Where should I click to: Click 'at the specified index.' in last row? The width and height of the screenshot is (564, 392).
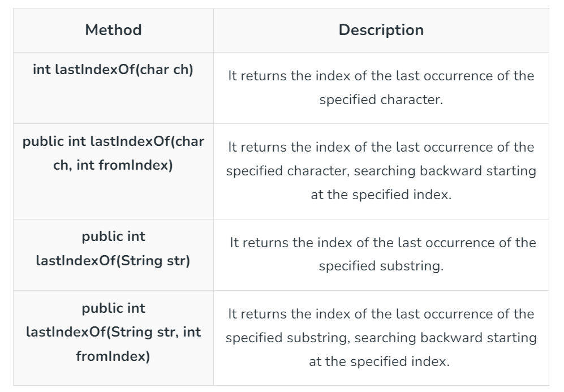click(x=380, y=361)
